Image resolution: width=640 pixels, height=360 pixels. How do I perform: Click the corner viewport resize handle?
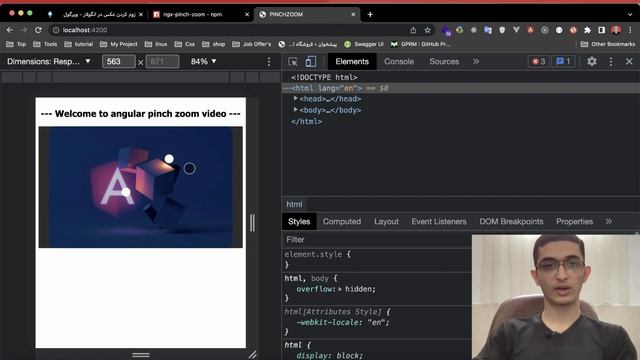(253, 355)
